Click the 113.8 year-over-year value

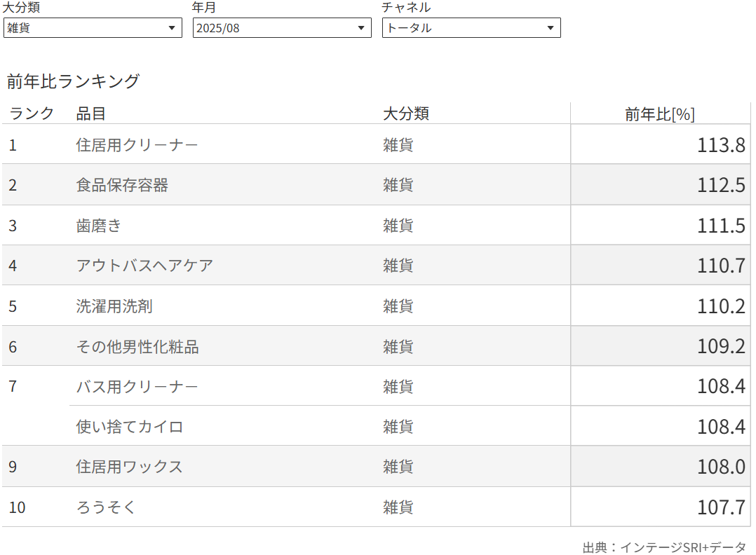(x=720, y=145)
